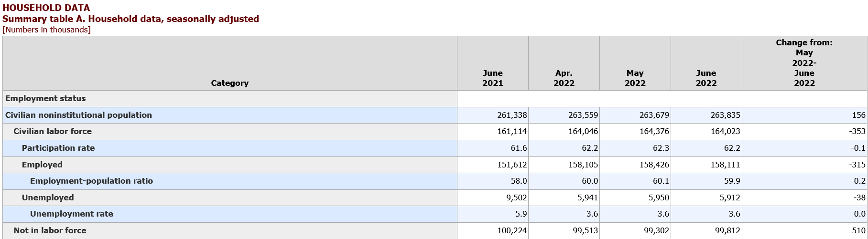Click the not in labor force value 99,812
The width and height of the screenshot is (868, 239).
tap(727, 230)
